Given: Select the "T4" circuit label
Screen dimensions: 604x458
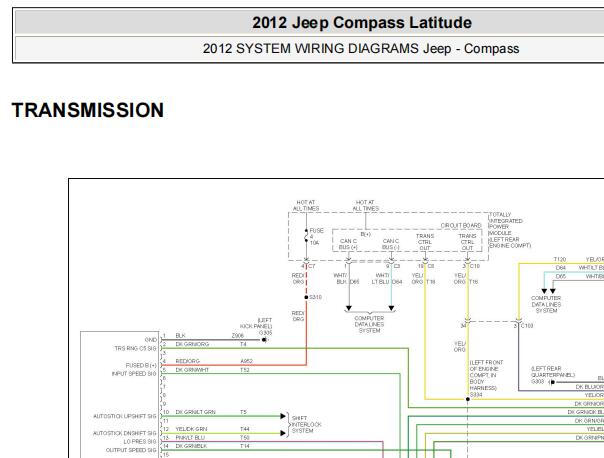Looking at the screenshot, I should coord(243,344).
